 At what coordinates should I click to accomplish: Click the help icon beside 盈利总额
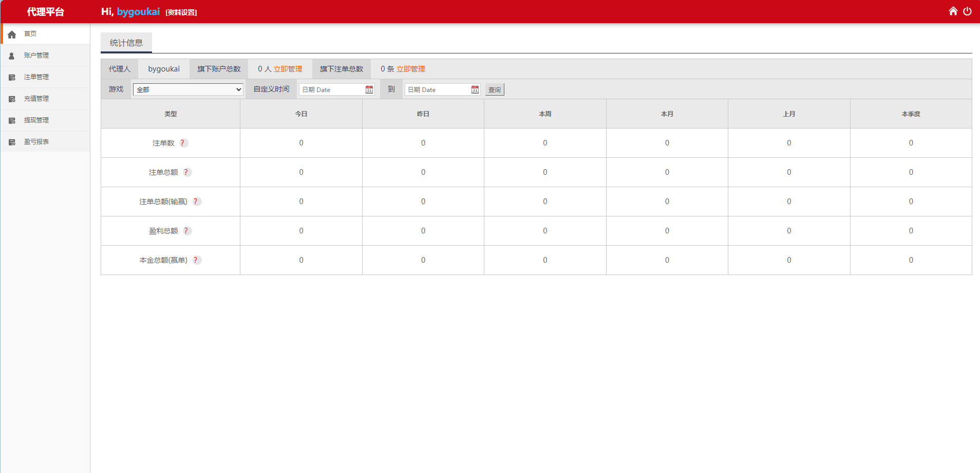pos(186,231)
